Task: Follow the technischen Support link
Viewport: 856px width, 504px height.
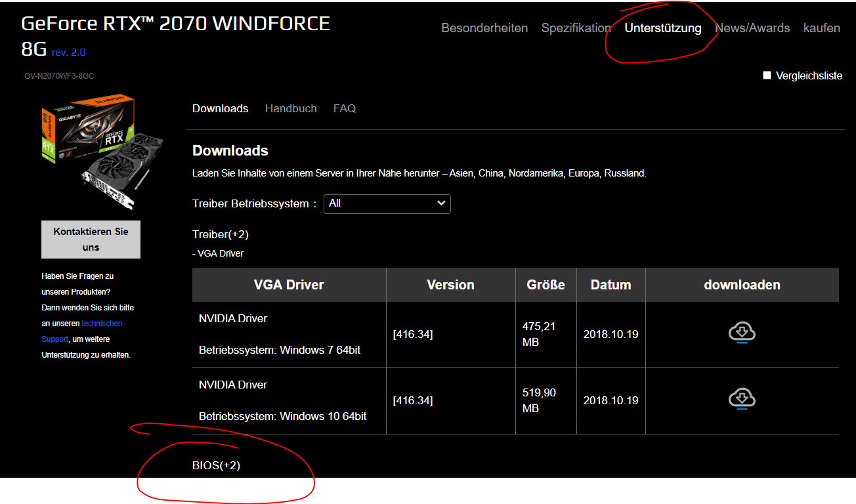Action: (x=81, y=331)
